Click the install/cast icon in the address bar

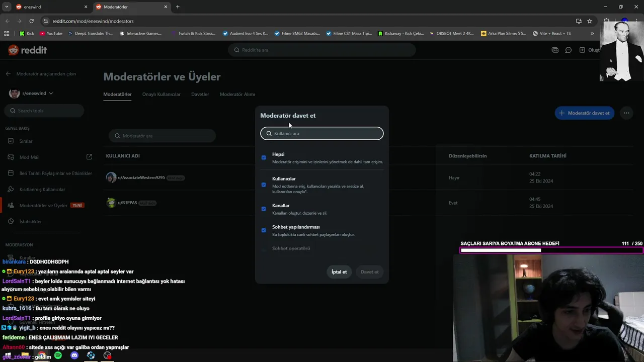click(579, 21)
